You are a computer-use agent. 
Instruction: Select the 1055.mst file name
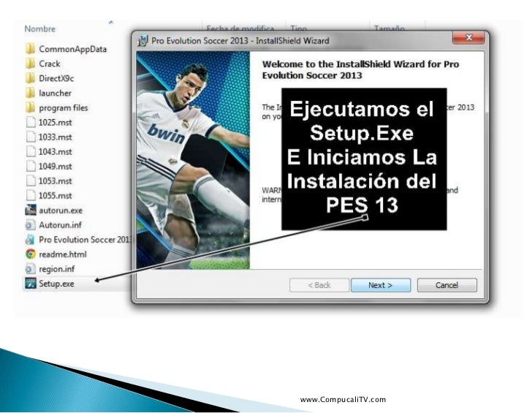coord(56,196)
